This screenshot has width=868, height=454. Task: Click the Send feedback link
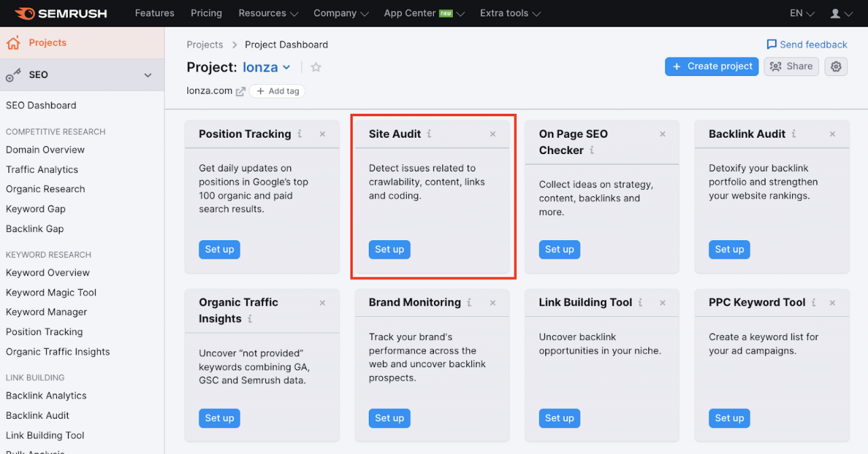click(807, 45)
